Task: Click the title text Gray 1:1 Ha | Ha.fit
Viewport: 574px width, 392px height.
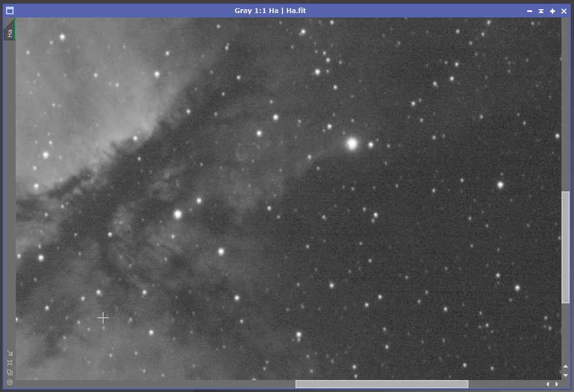Action: 270,10
